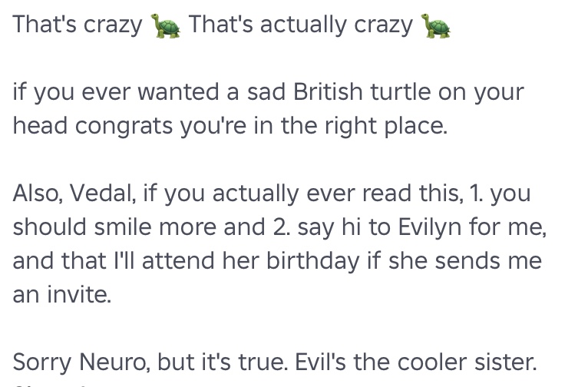Click the word "attend"

pos(178,260)
